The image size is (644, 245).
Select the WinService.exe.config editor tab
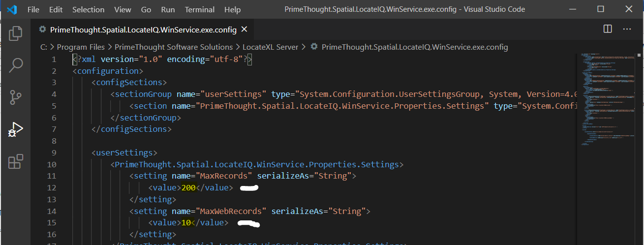coord(143,30)
